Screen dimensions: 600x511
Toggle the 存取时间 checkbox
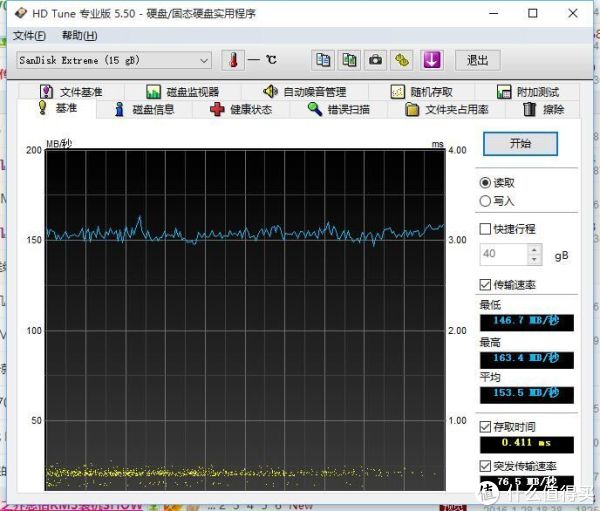point(485,426)
